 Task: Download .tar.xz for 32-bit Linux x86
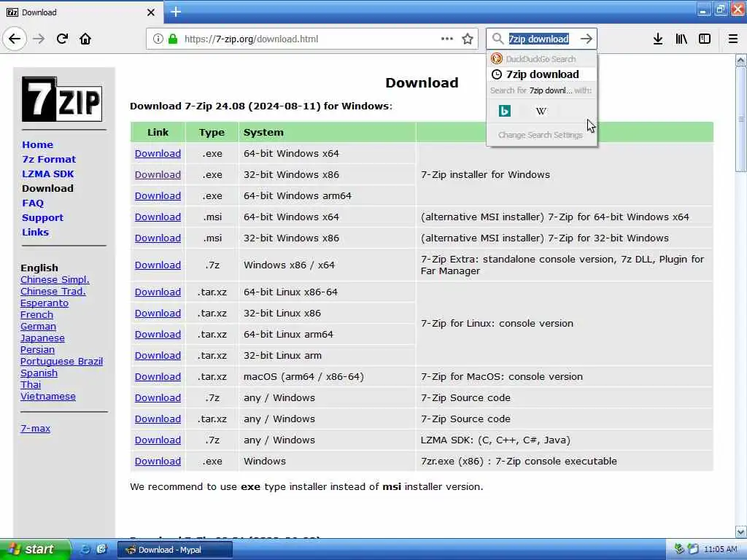[158, 314]
